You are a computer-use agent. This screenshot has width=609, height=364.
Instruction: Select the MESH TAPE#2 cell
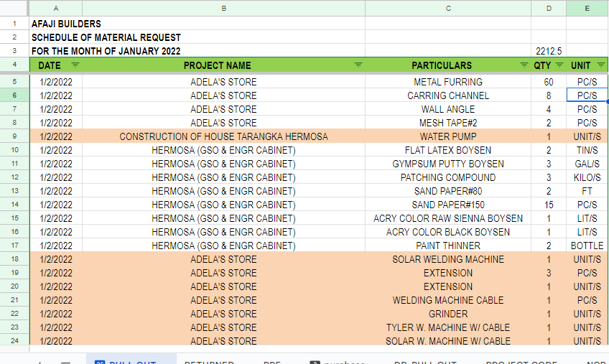(x=448, y=123)
